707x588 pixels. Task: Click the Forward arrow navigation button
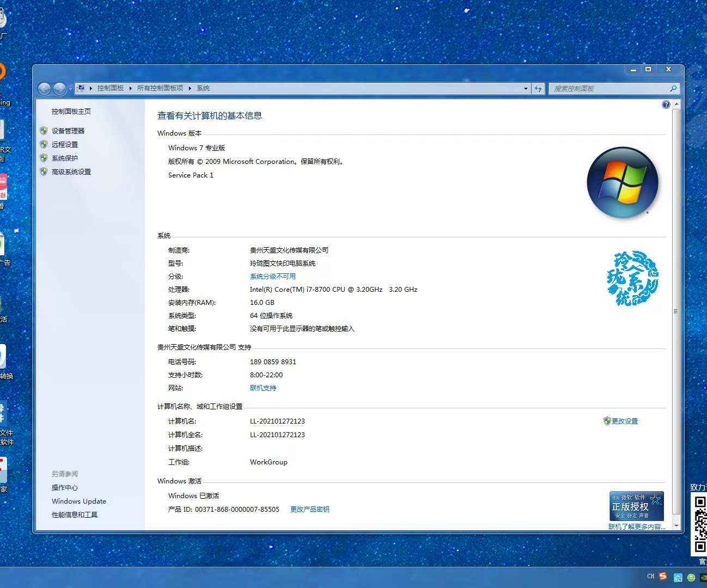pyautogui.click(x=59, y=88)
